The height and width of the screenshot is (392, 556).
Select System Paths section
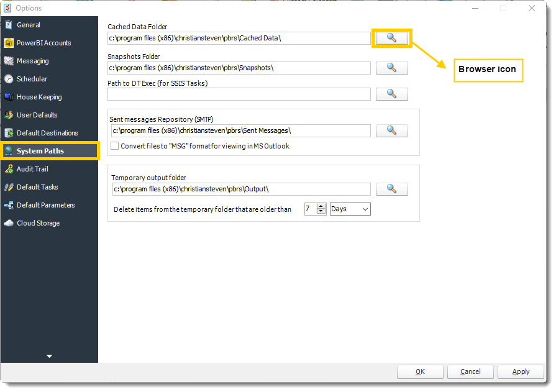click(50, 151)
